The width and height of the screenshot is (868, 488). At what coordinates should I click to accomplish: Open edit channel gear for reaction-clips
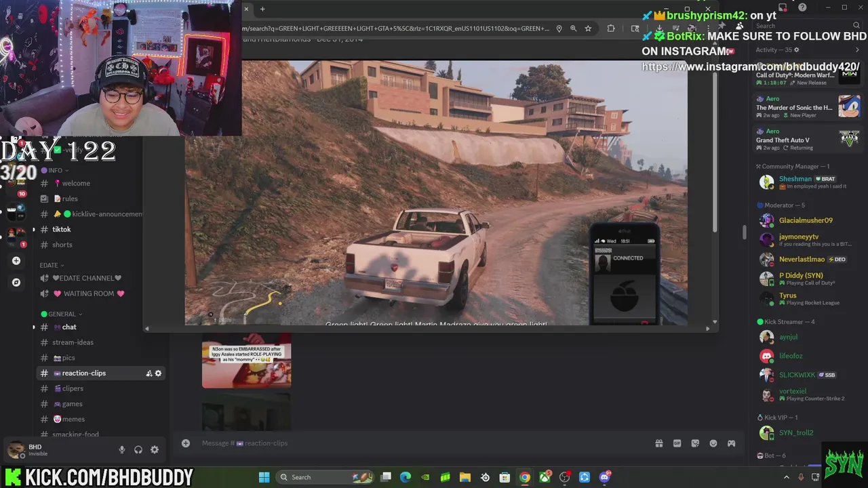159,373
